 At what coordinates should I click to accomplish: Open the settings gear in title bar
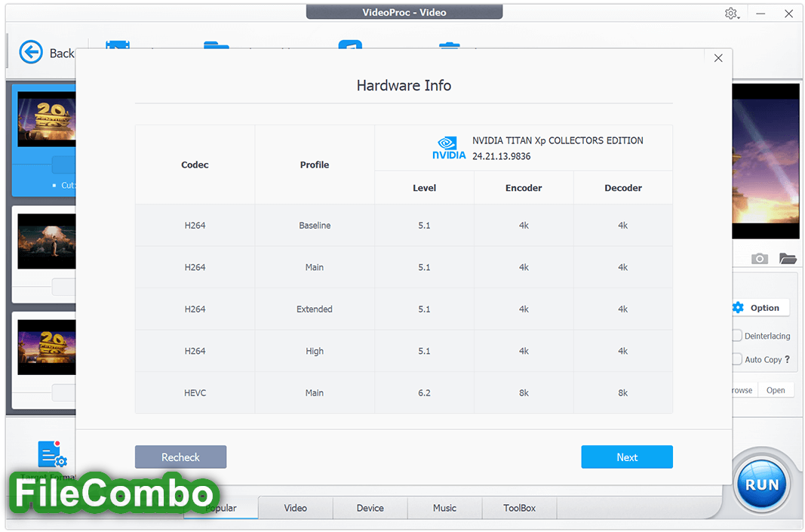[x=731, y=14]
